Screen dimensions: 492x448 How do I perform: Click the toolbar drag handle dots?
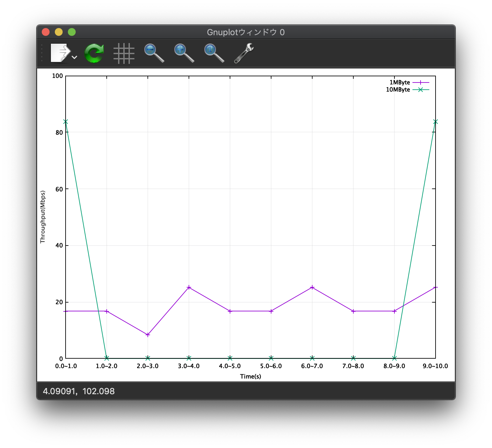(x=42, y=53)
